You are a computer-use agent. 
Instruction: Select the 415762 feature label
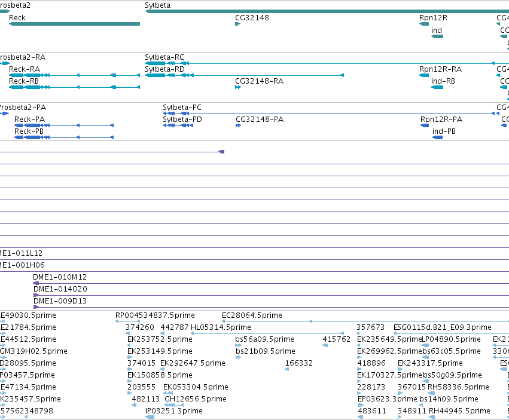click(336, 339)
